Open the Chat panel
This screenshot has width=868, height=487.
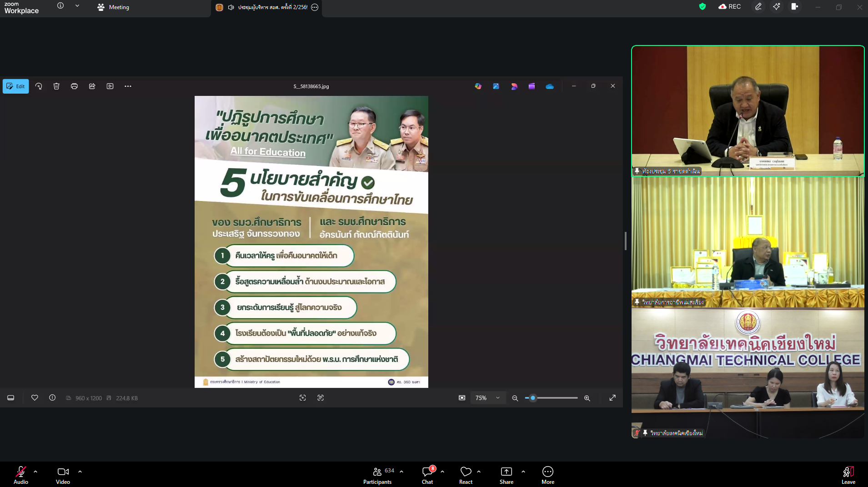(x=427, y=475)
